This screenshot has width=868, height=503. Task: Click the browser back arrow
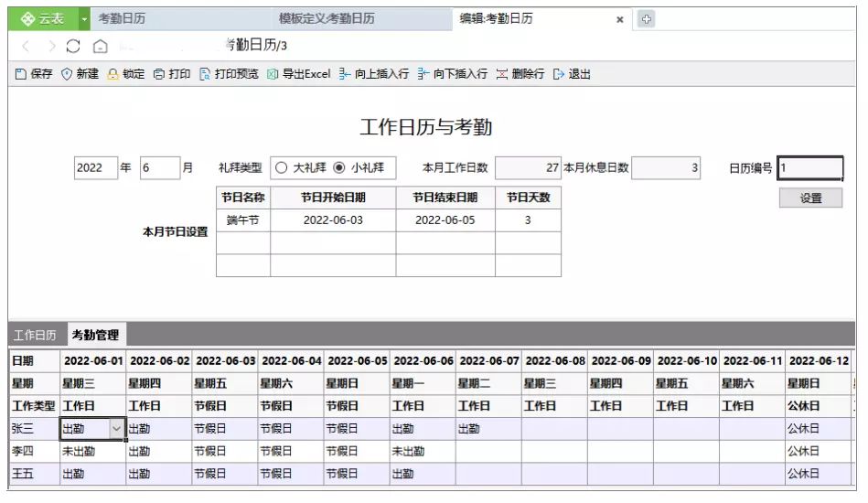[26, 46]
